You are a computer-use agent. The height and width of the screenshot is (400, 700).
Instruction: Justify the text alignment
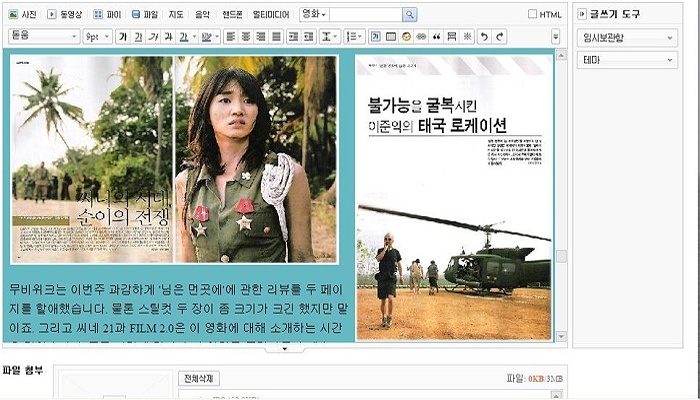(277, 37)
